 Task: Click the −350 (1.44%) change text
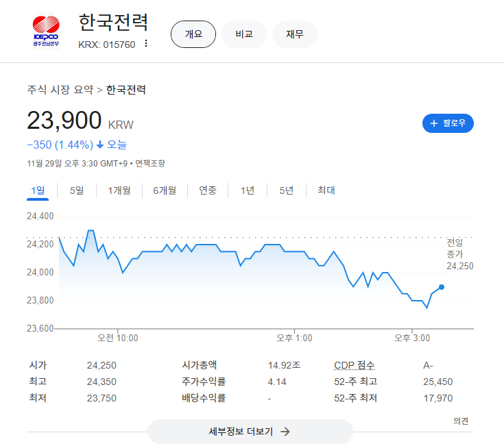coord(60,145)
